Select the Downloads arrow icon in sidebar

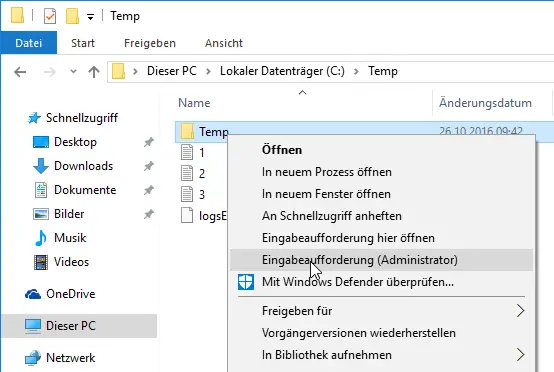pyautogui.click(x=41, y=166)
